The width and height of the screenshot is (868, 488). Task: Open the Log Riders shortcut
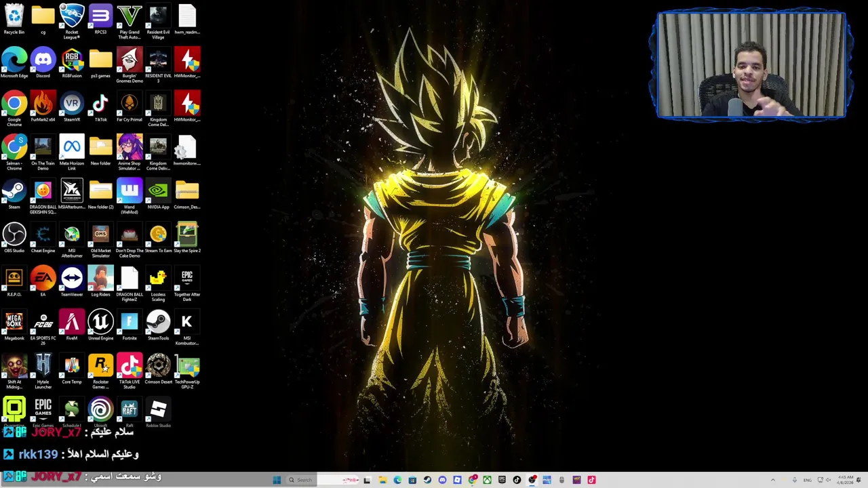pos(100,282)
